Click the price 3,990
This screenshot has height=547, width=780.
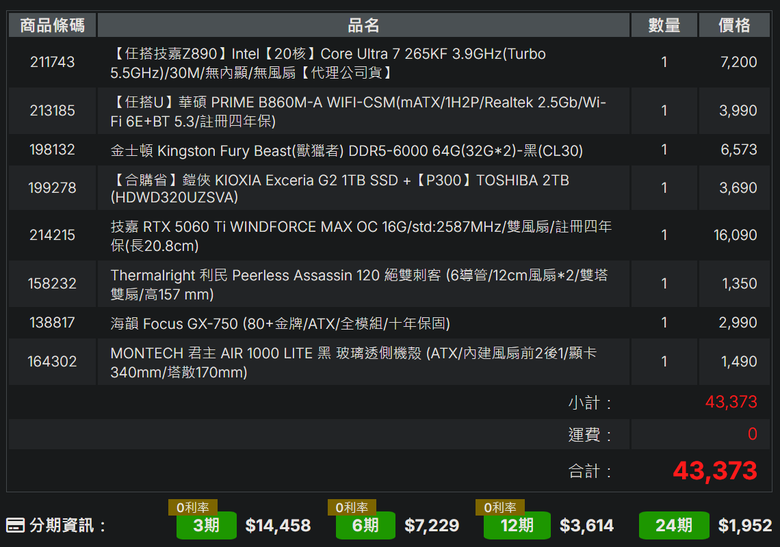738,110
